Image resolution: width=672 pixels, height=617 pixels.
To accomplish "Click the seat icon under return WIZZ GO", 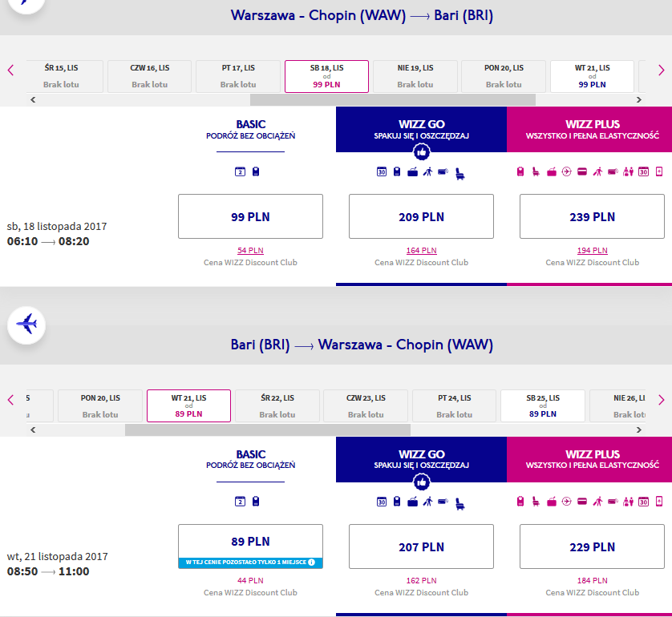I will [459, 503].
